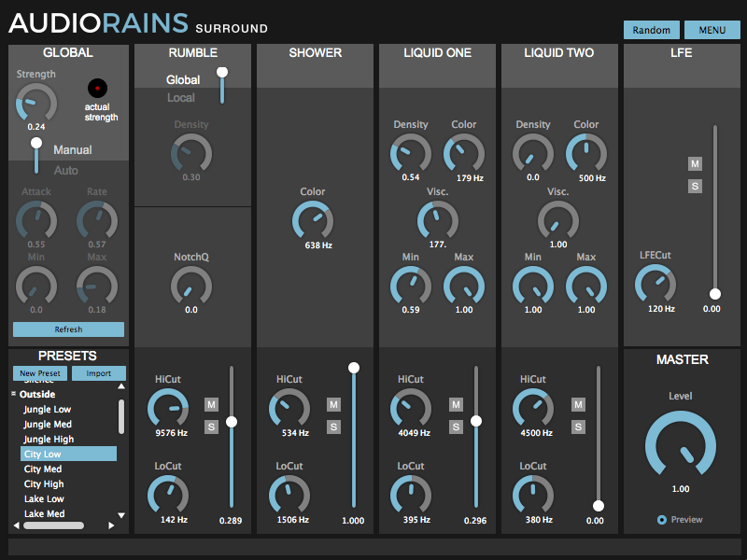The width and height of the screenshot is (747, 560).
Task: Click the Liquid One LoCut knob
Action: click(410, 496)
